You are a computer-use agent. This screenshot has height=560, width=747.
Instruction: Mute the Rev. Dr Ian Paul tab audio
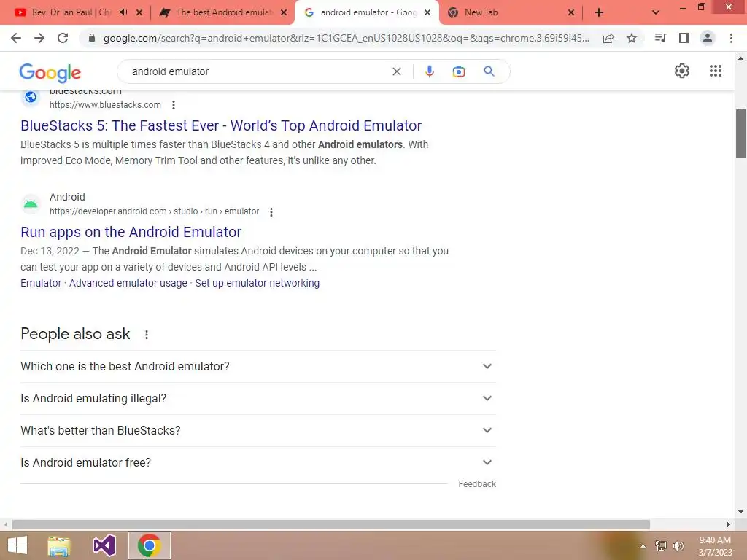[124, 12]
